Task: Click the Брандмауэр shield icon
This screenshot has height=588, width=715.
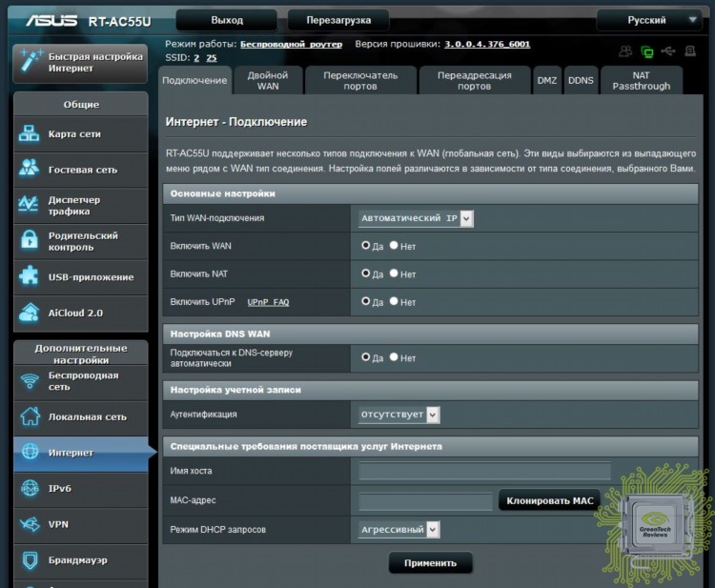Action: [x=31, y=560]
